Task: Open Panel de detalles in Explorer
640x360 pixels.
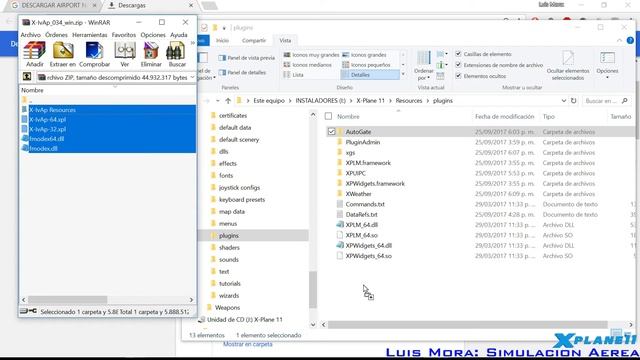Action: (242, 73)
